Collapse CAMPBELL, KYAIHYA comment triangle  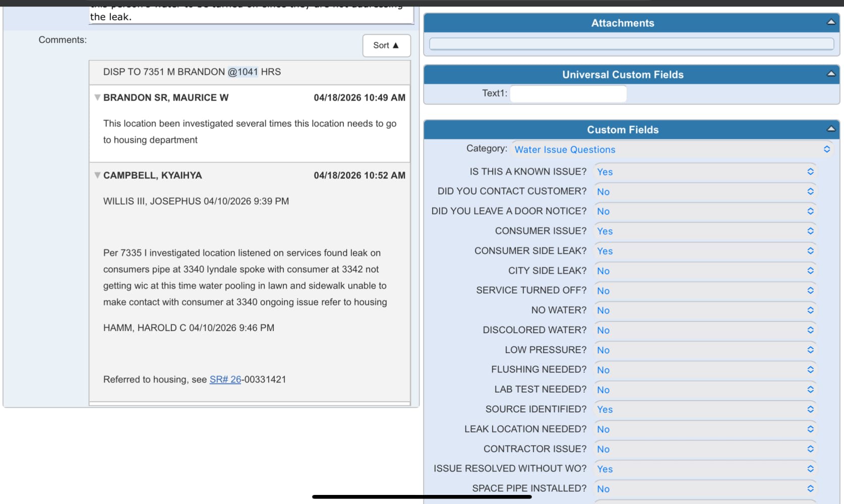click(97, 175)
